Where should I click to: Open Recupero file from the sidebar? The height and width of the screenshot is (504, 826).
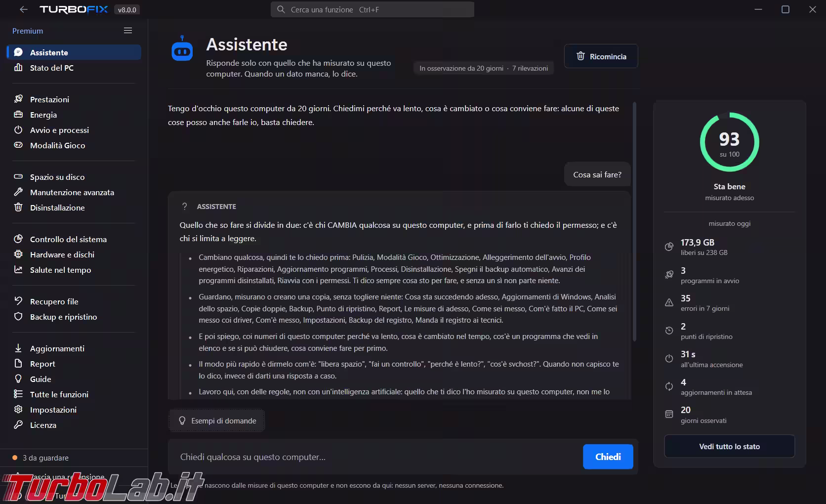[x=74, y=301]
